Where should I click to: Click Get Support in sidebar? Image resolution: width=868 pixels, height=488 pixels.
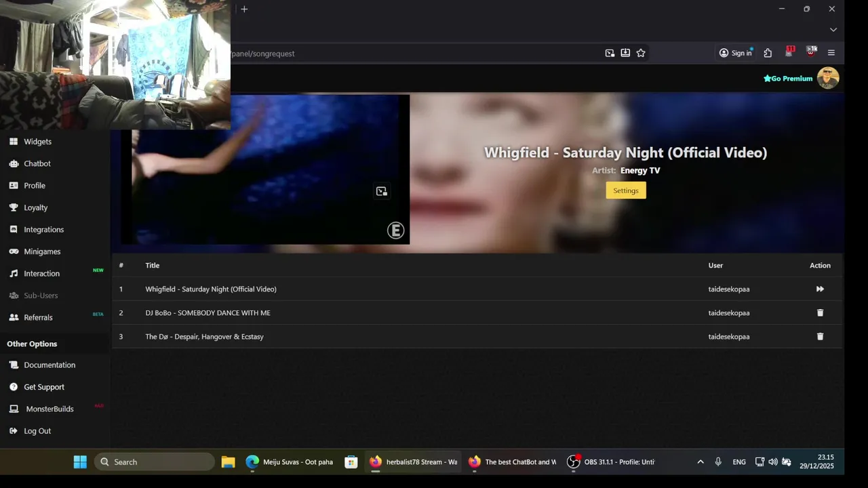(x=44, y=387)
